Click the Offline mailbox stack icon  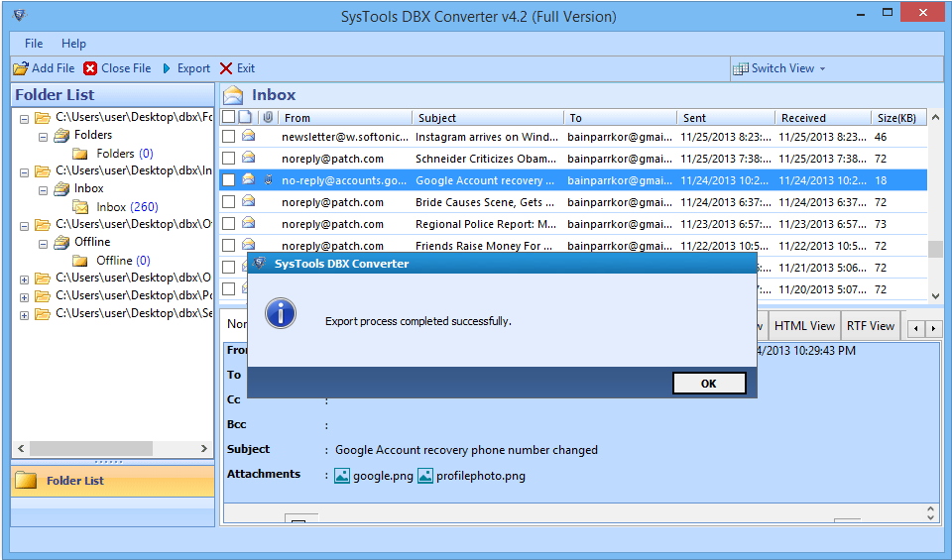coord(61,242)
